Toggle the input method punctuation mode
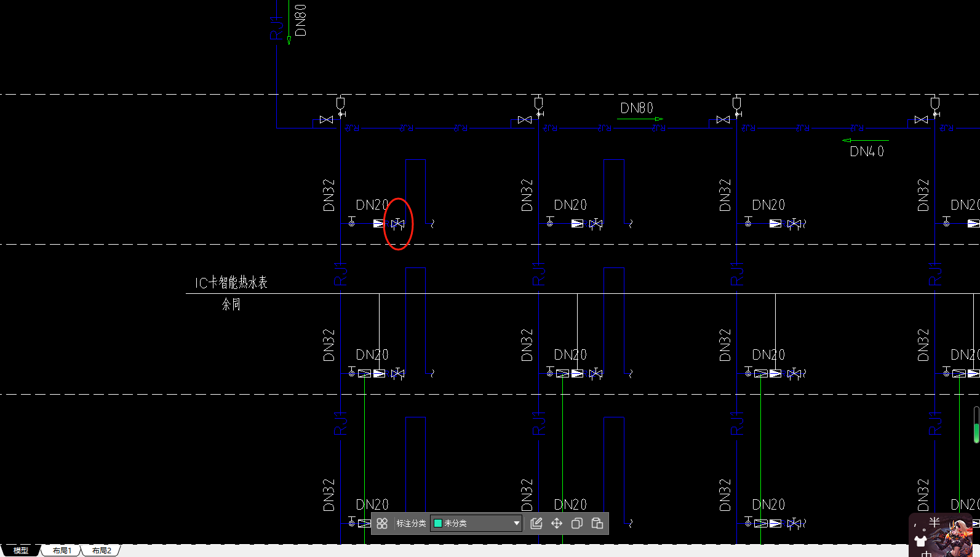 click(919, 526)
